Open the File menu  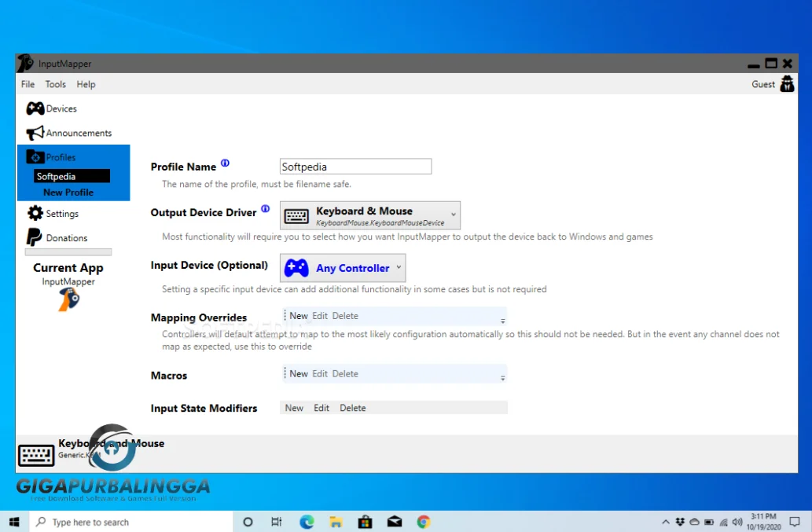[28, 84]
